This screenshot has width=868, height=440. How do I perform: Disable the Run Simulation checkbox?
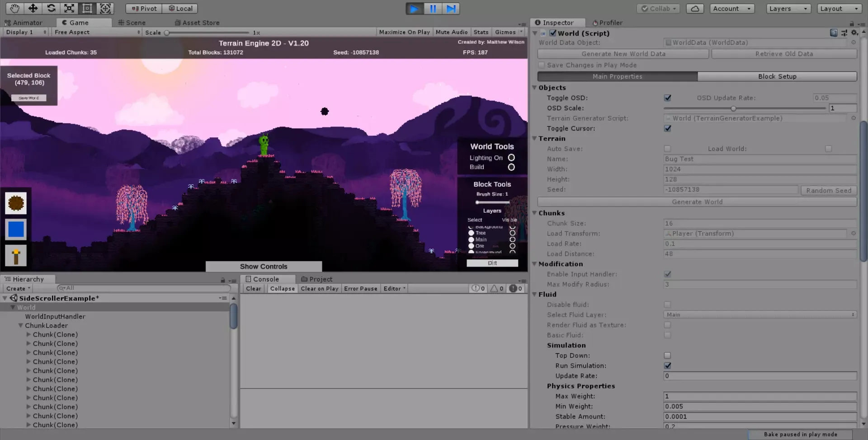point(667,365)
